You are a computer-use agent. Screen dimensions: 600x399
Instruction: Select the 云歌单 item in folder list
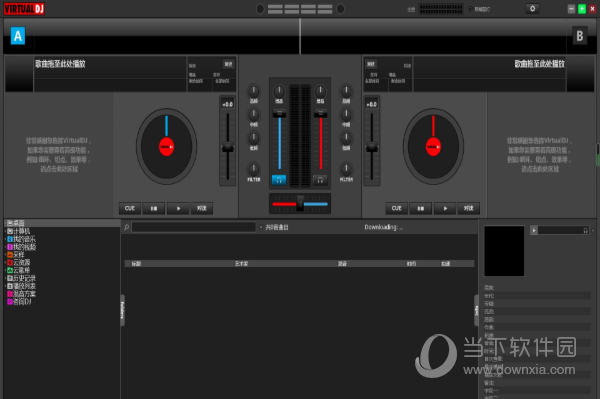point(19,270)
